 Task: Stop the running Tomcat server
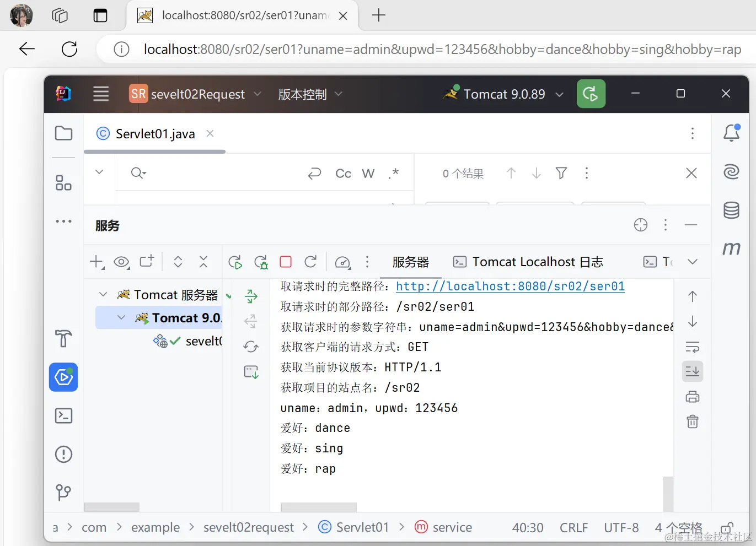pyautogui.click(x=285, y=262)
